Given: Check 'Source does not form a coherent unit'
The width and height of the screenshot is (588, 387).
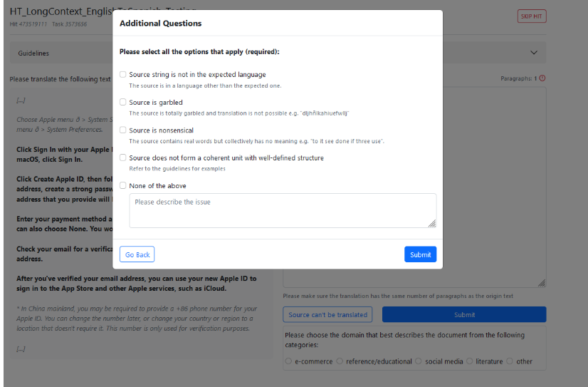Looking at the screenshot, I should click(x=123, y=158).
